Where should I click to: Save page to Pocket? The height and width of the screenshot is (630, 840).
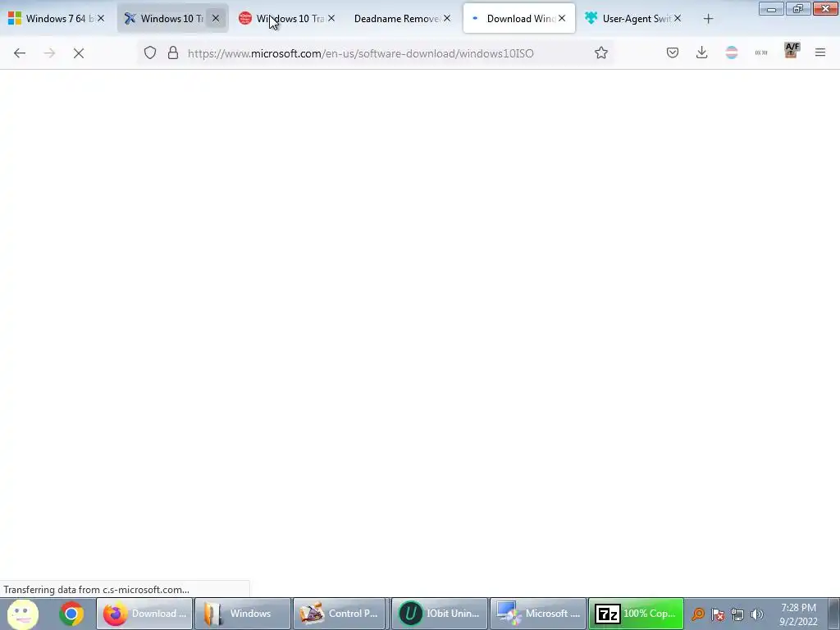(x=673, y=52)
